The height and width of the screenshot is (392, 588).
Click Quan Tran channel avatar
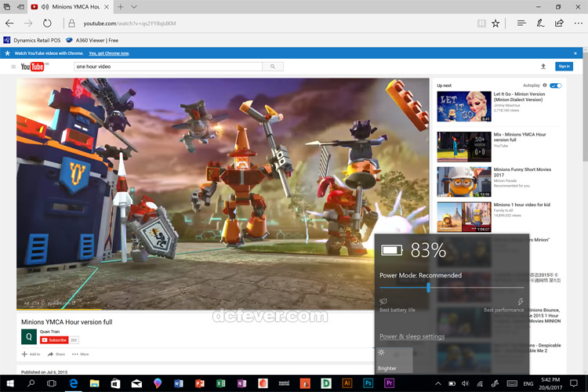tap(29, 337)
